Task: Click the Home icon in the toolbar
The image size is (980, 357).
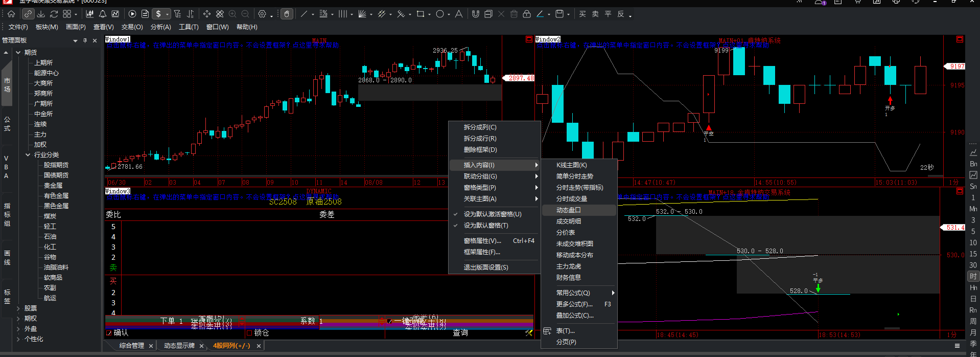Action: click(11, 14)
